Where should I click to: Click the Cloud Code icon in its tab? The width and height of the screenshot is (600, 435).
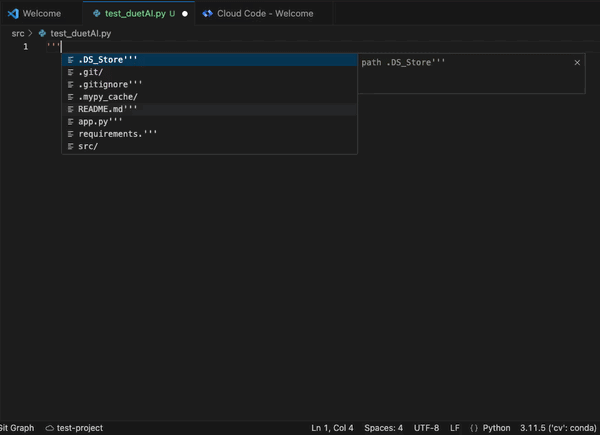207,14
